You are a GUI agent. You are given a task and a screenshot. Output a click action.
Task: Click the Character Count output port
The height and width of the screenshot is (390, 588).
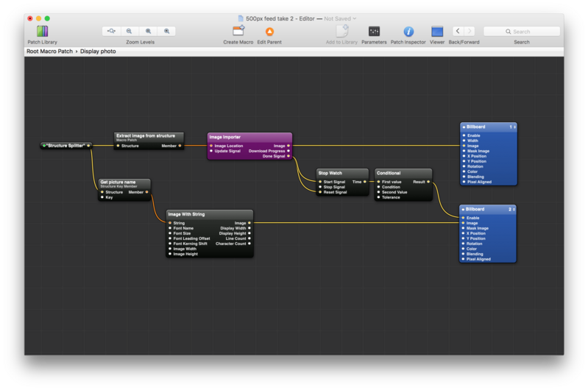point(249,244)
